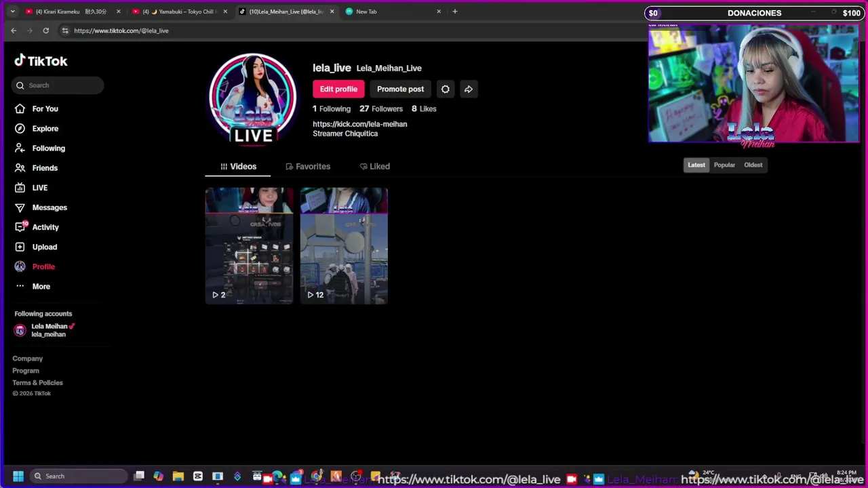Open the 27 Followers list
The image size is (868, 488).
click(381, 108)
